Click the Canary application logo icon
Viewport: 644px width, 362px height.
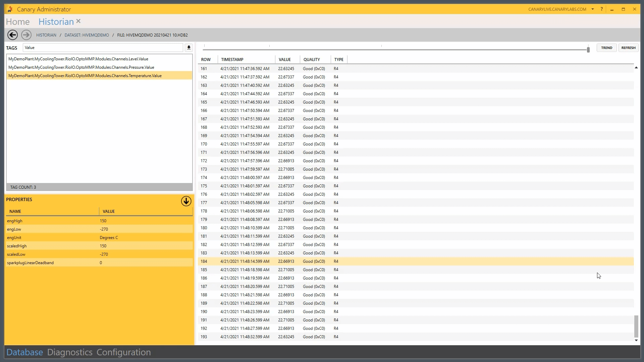9,9
